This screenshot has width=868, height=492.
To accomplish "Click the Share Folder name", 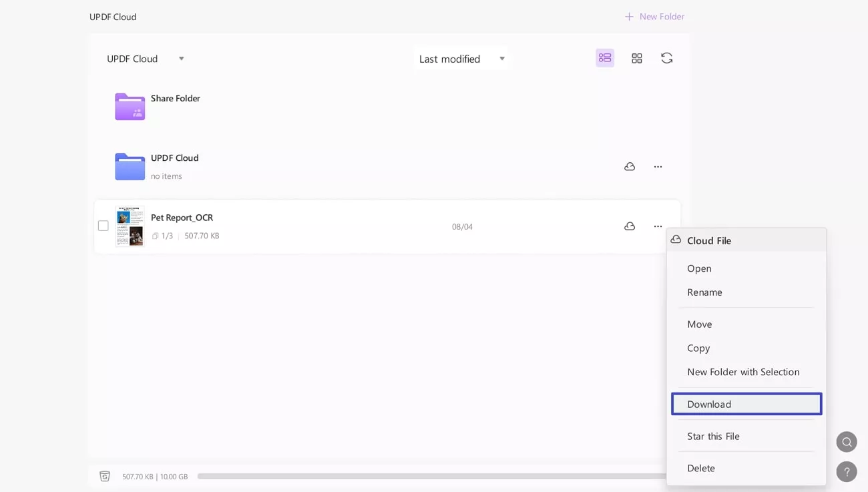I will [176, 98].
